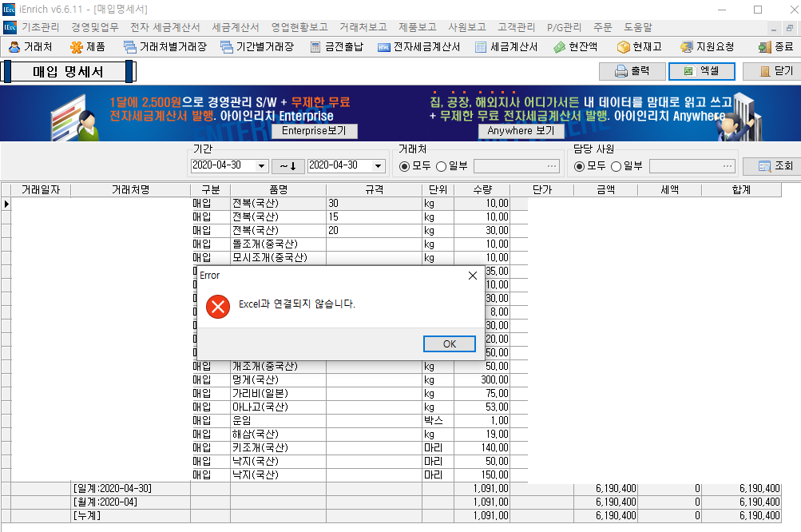Screen dimensions: 801x532
Task: Select 일부 radio button under 담당 사원
Action: point(616,166)
